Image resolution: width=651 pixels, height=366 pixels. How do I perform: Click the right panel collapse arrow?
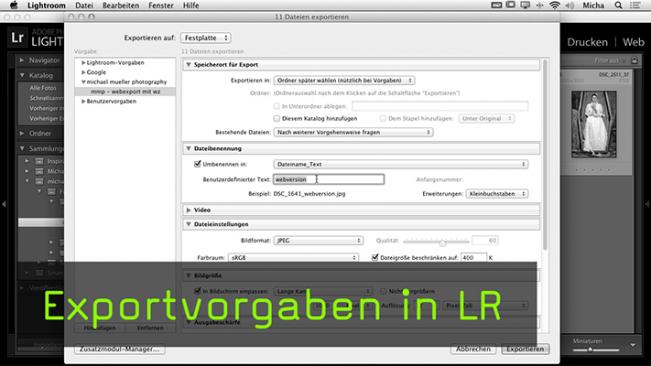pyautogui.click(x=647, y=204)
